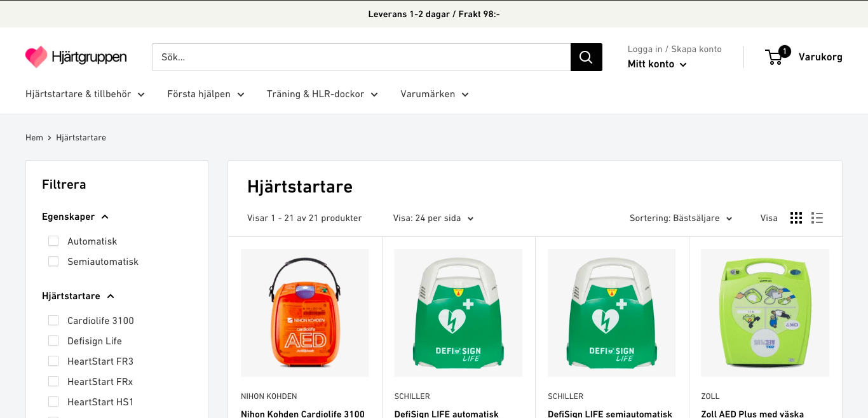Open the DefiSign LIFE automatisk image
Image resolution: width=868 pixels, height=418 pixels.
click(458, 313)
